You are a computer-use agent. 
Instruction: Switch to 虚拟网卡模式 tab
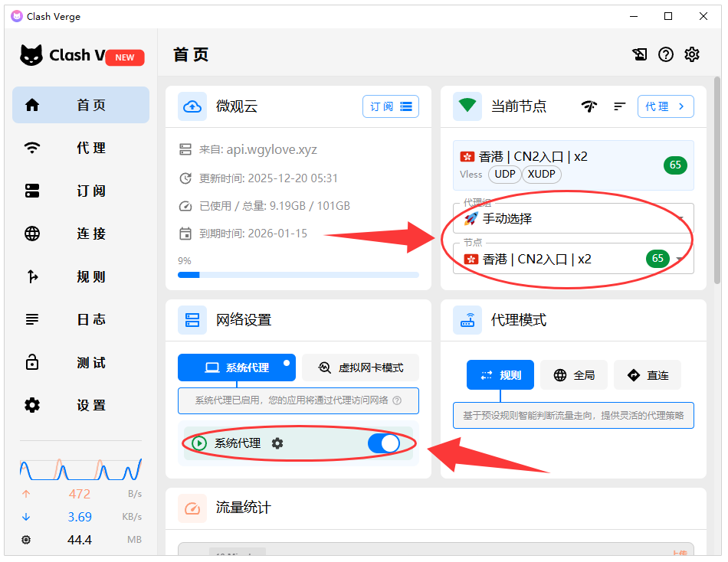point(360,368)
